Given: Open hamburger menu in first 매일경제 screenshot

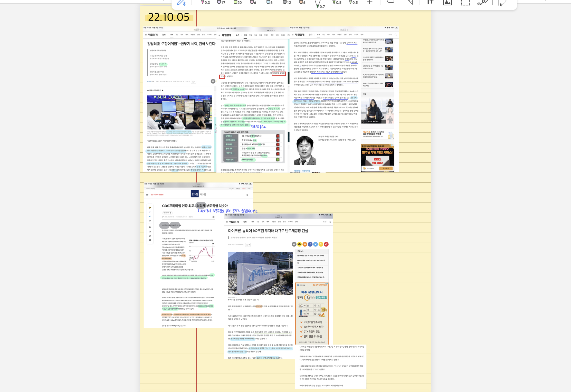Looking at the screenshot, I should (146, 35).
